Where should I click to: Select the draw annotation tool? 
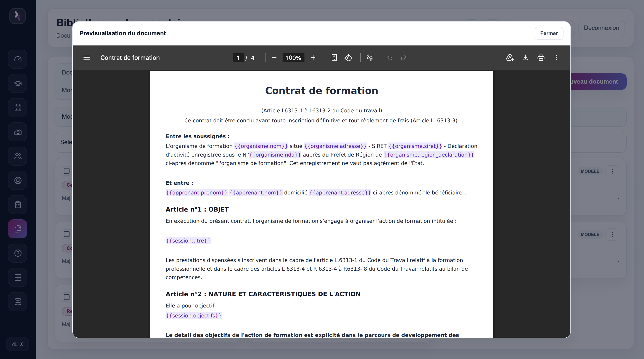(x=370, y=58)
